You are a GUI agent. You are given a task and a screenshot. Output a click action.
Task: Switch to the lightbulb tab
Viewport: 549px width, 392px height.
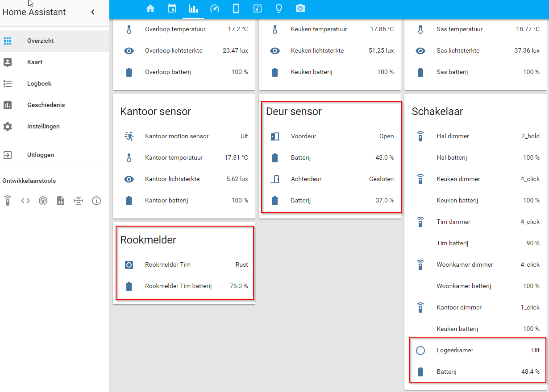click(x=279, y=8)
